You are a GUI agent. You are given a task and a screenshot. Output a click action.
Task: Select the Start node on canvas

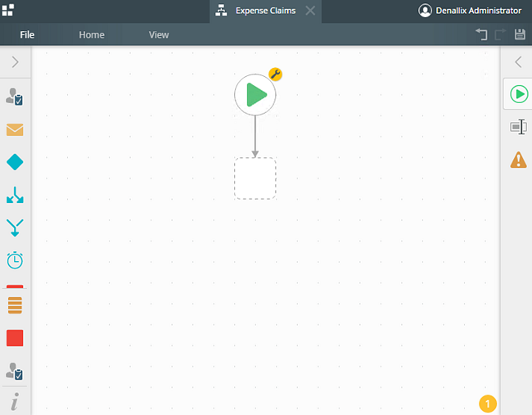[255, 95]
